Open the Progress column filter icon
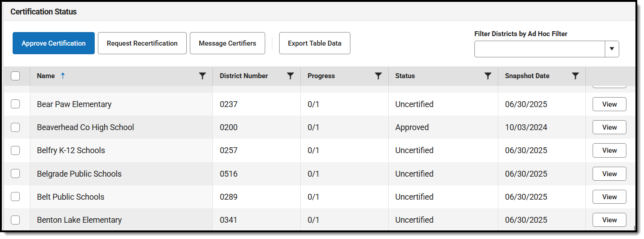Image resolution: width=644 pixels, height=239 pixels. click(378, 76)
